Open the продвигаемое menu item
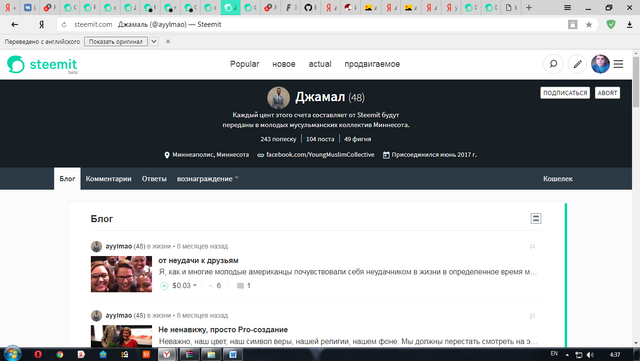Image resolution: width=640 pixels, height=361 pixels. pos(372,64)
